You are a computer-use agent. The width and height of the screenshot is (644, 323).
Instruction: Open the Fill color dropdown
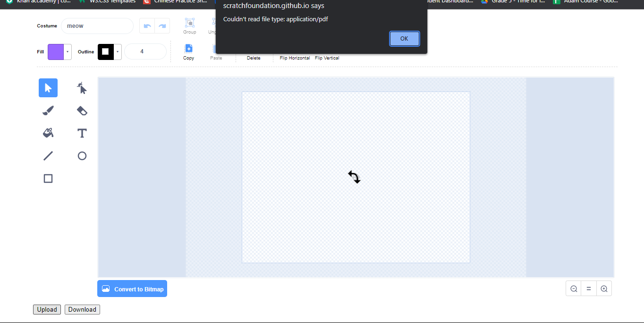[67, 52]
